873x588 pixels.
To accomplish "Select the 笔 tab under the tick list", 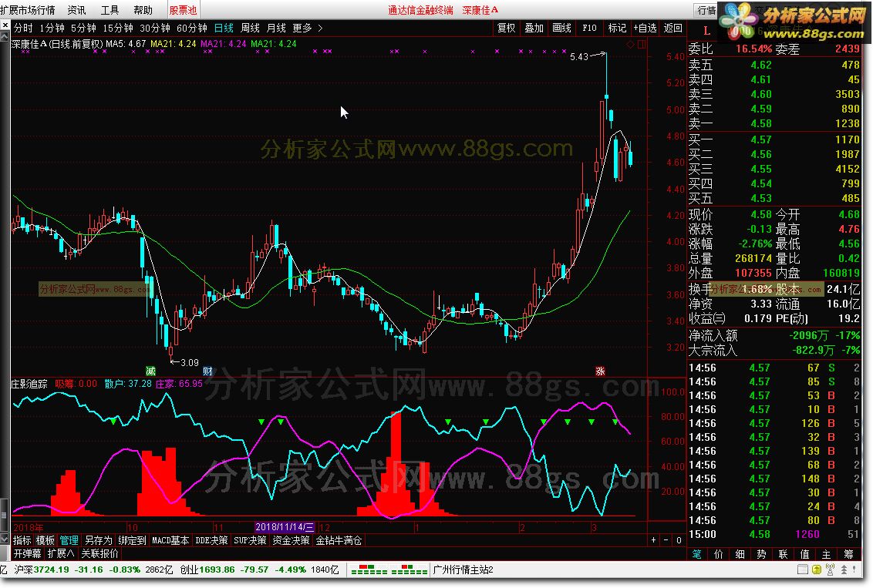I will [x=696, y=554].
